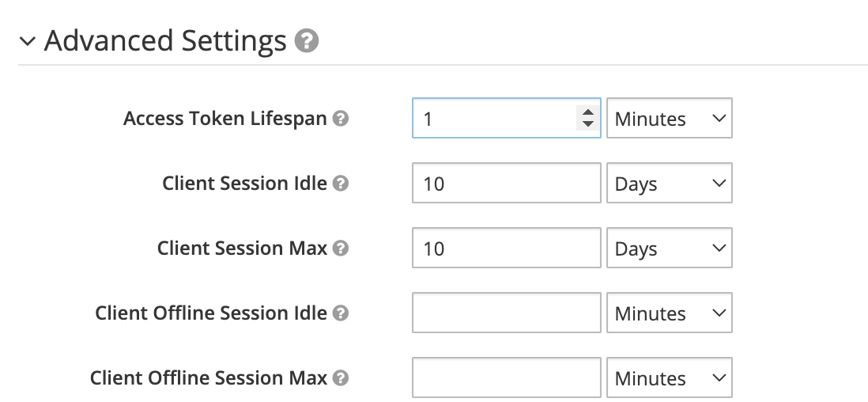Collapse the Advanced Settings section chevron
Screen dimensions: 868x402
click(x=28, y=41)
